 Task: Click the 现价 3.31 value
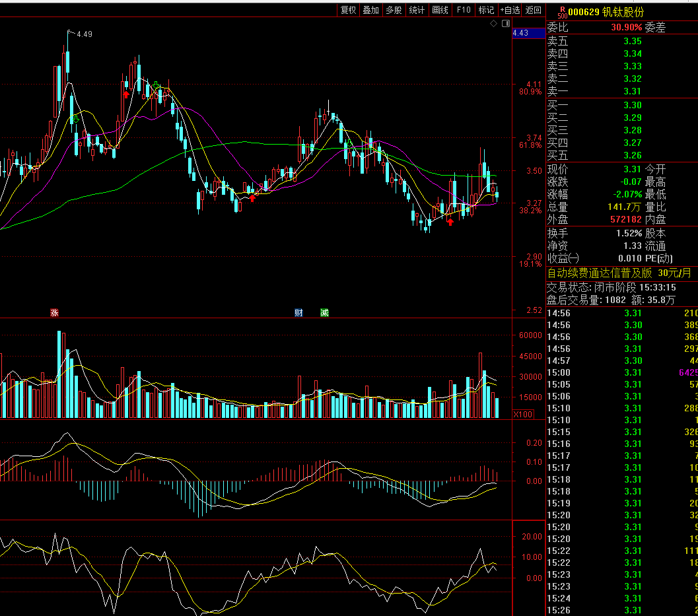(632, 169)
